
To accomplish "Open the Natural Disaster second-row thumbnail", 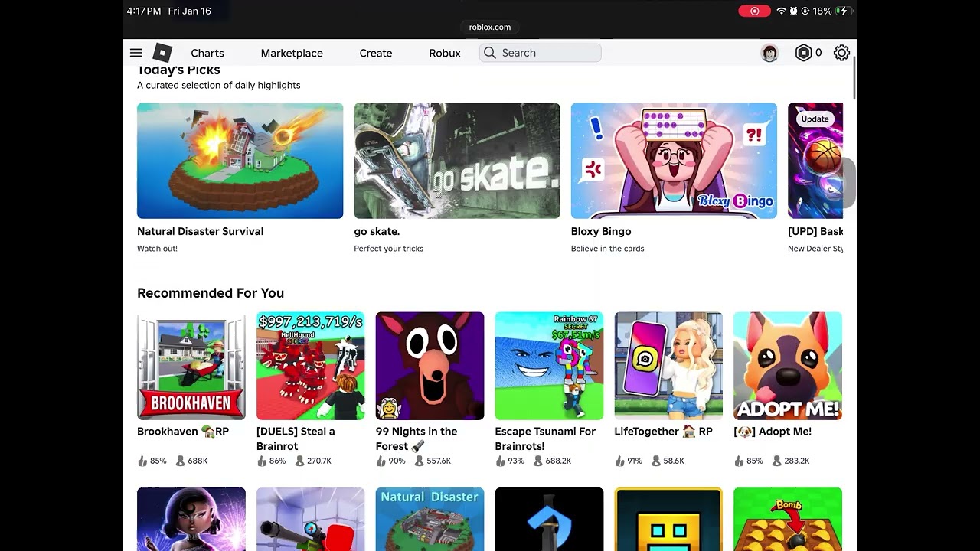I will pos(430,519).
